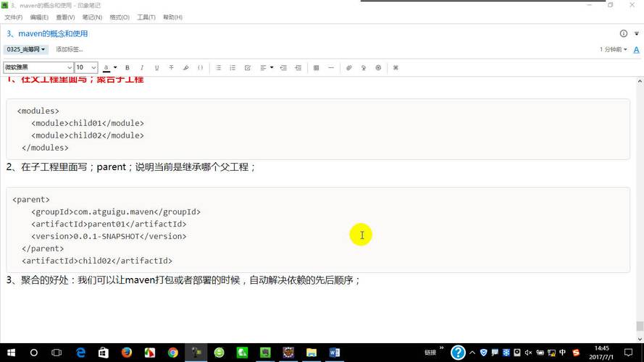The height and width of the screenshot is (362, 644).
Task: Click the 添加标签 field
Action: [70, 49]
